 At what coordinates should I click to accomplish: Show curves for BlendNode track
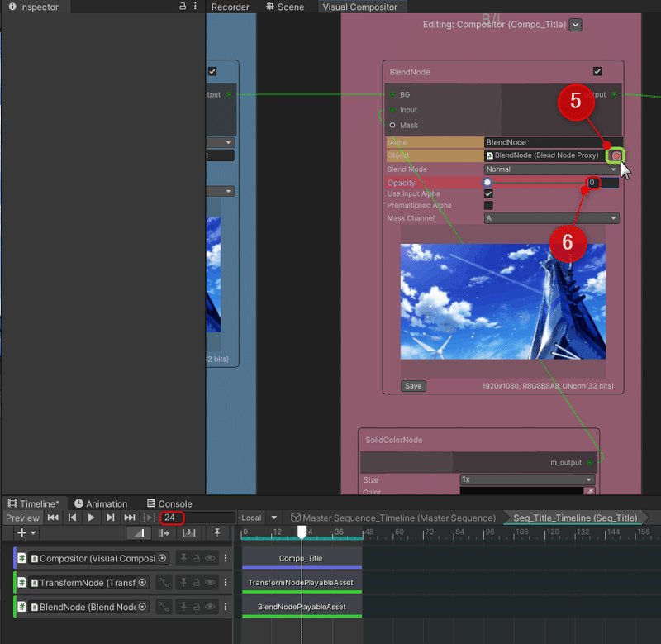tap(163, 607)
